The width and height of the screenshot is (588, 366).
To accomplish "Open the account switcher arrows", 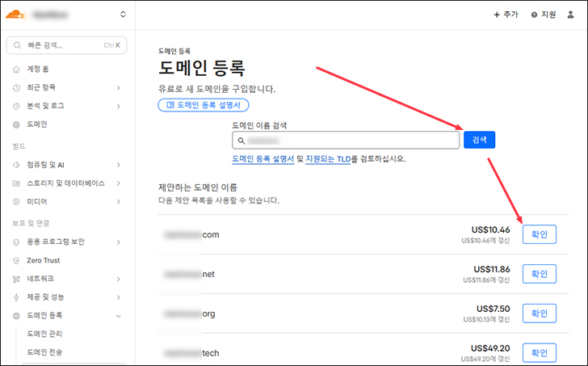I will pos(123,15).
